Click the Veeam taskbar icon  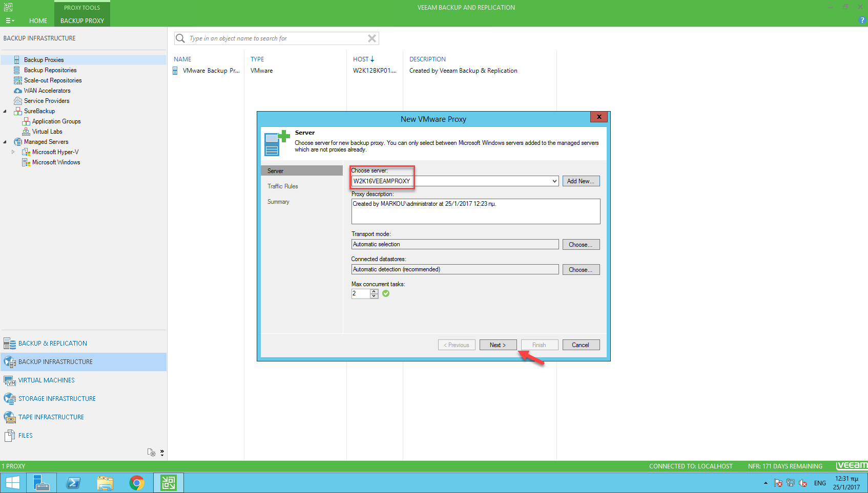pos(169,483)
